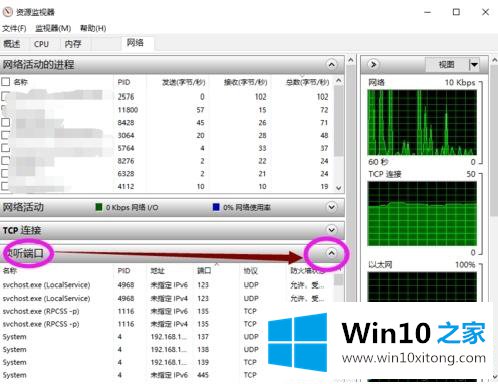Check the process row with PID 3064
This screenshot has width=498, height=384.
pyautogui.click(x=6, y=135)
